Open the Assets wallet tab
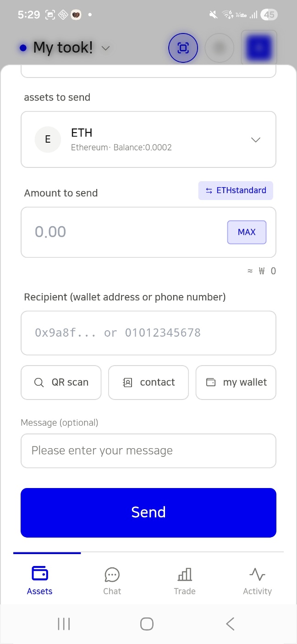The height and width of the screenshot is (644, 297). pos(39,580)
